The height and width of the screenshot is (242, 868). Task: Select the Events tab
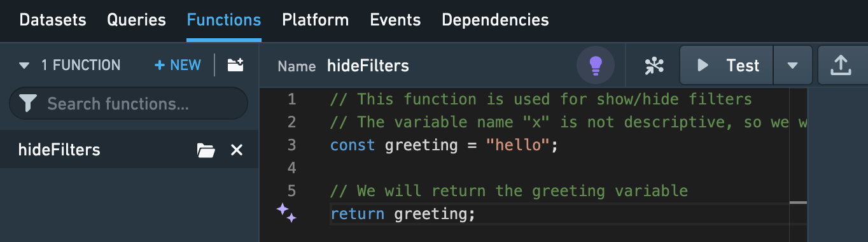coord(395,20)
